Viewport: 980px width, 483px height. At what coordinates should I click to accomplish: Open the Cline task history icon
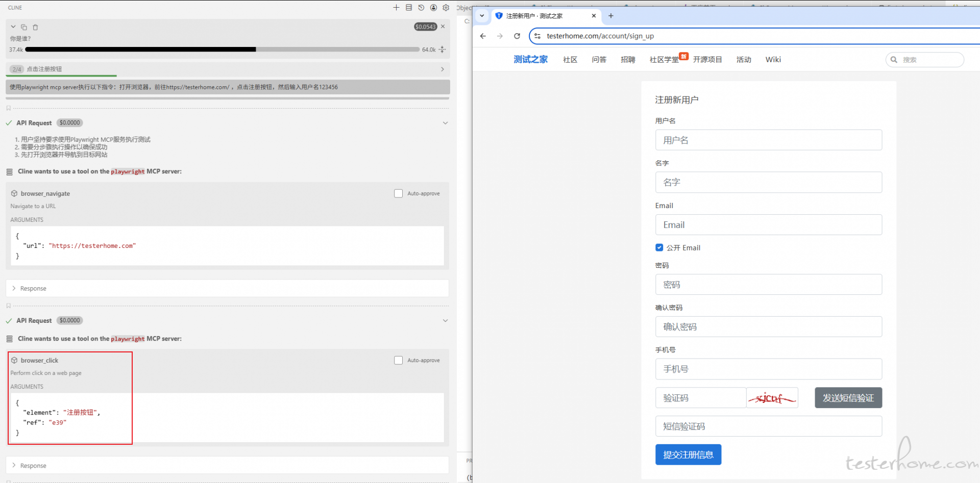(x=421, y=8)
